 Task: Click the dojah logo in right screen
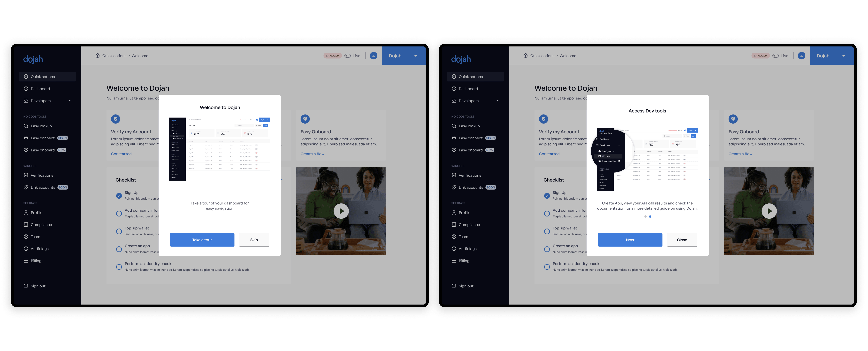pyautogui.click(x=461, y=59)
